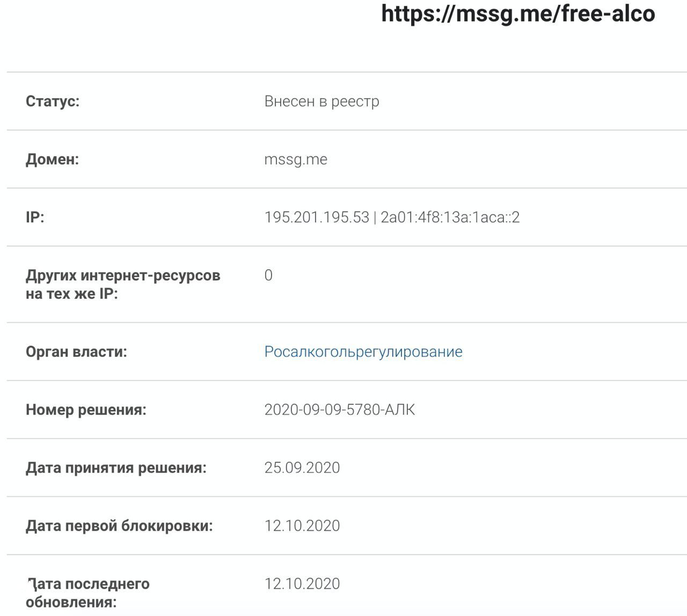The width and height of the screenshot is (687, 616).
Task: Select the other-resources count value 0
Action: (x=268, y=275)
